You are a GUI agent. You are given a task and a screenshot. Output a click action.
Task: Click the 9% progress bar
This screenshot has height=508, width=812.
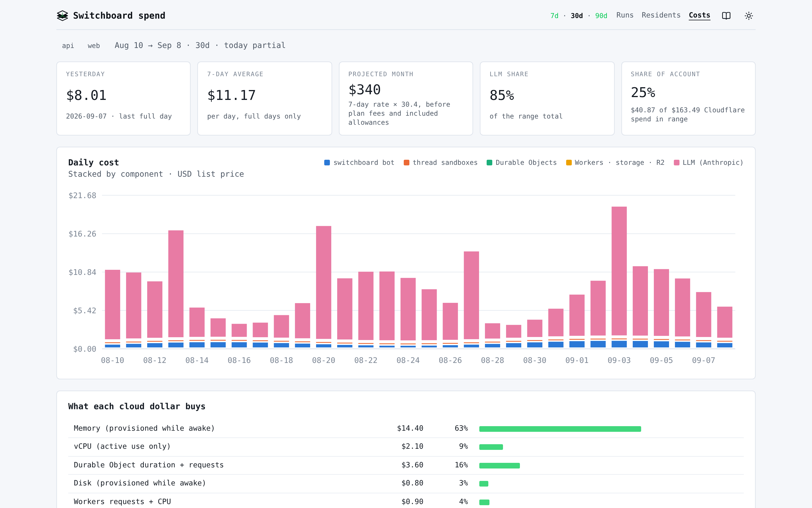tap(491, 447)
